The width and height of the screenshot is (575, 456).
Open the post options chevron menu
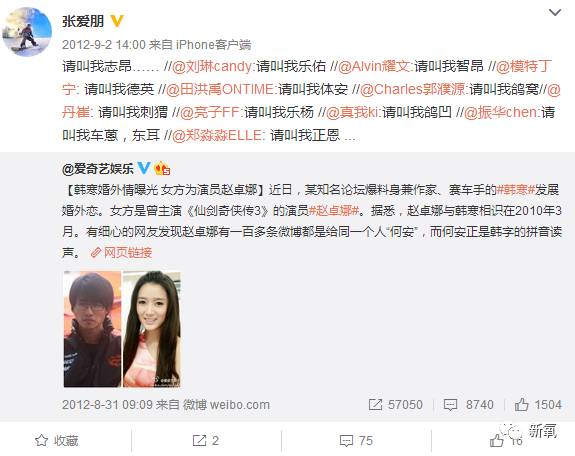(x=555, y=13)
